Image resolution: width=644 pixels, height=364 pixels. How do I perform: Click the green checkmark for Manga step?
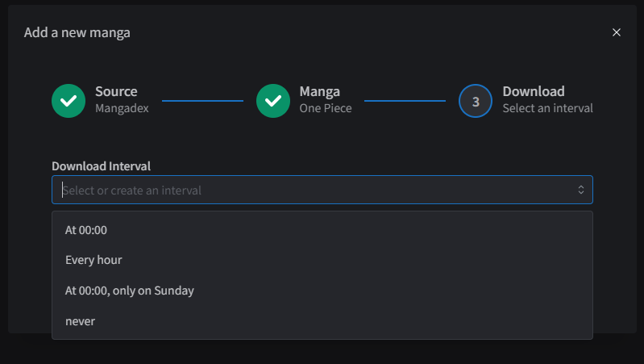[x=273, y=101]
